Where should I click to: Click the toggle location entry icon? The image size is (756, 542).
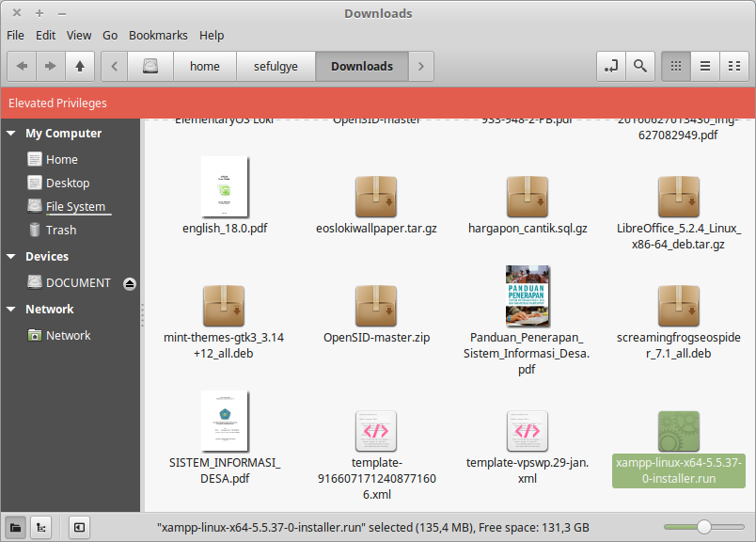pyautogui.click(x=611, y=66)
